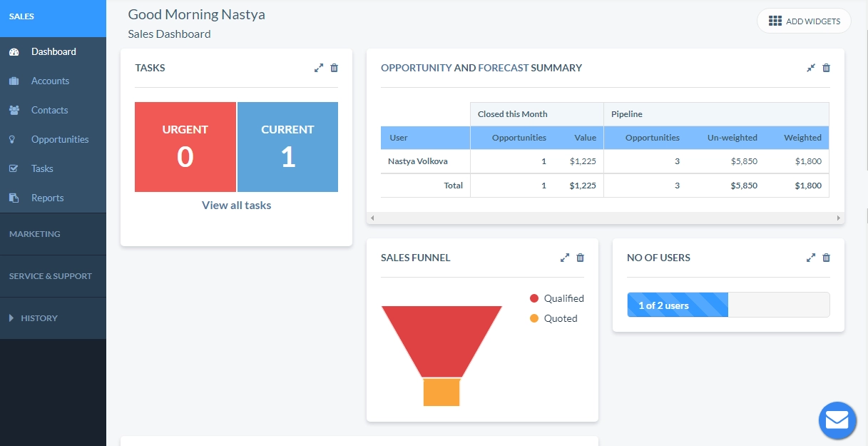
Task: Remove the No of Users widget
Action: (826, 258)
